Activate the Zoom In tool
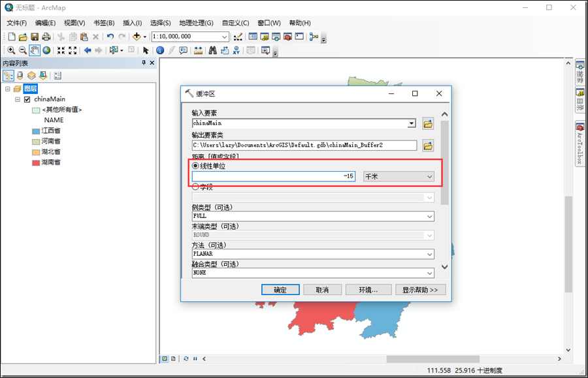This screenshot has width=588, height=378. (10, 50)
